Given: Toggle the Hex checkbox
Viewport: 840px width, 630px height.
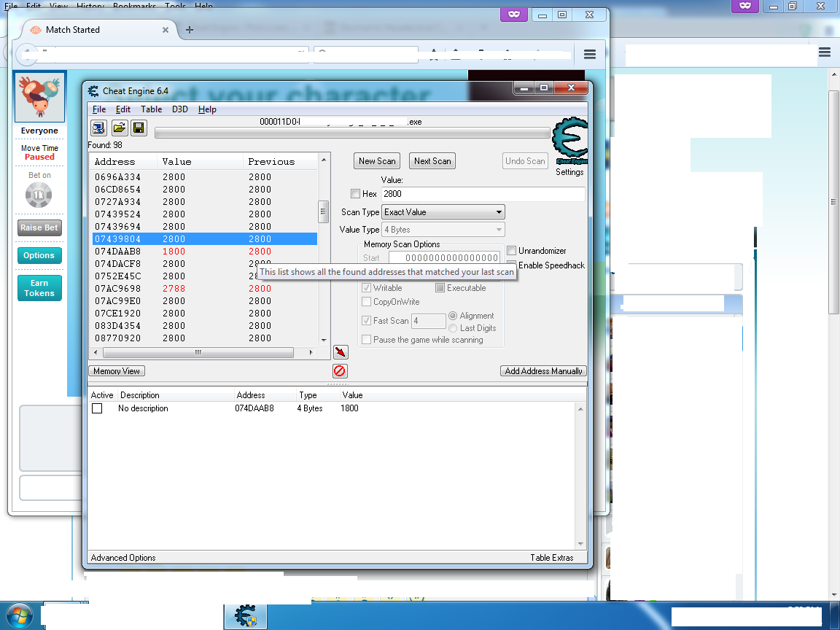Looking at the screenshot, I should click(355, 194).
